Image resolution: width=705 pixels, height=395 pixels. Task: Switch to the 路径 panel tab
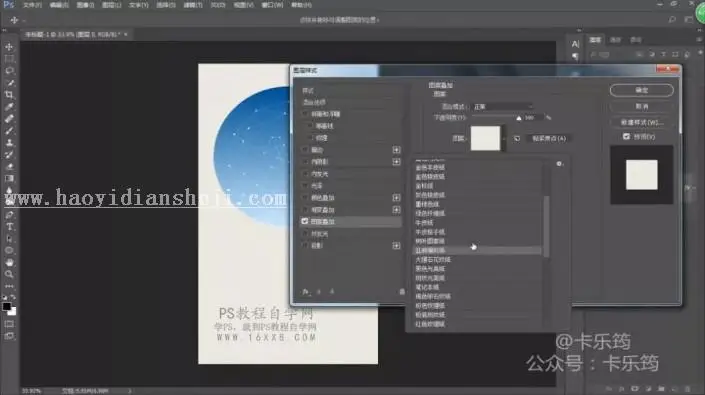[636, 40]
